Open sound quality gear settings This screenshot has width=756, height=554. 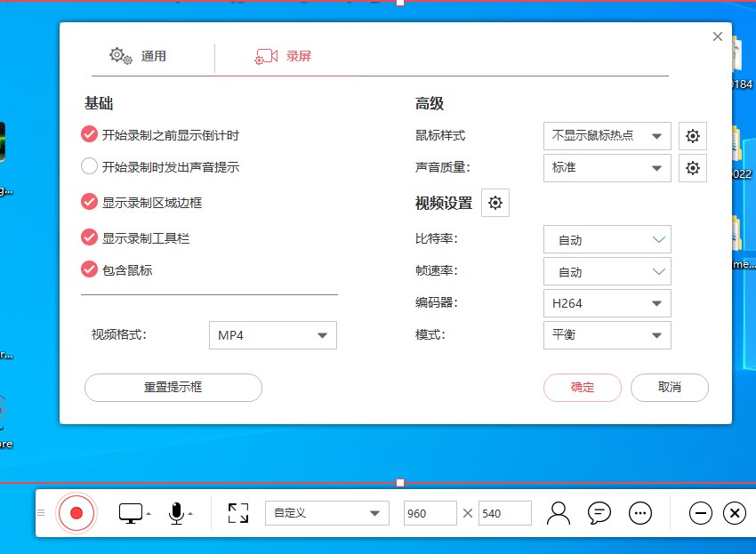click(x=693, y=167)
